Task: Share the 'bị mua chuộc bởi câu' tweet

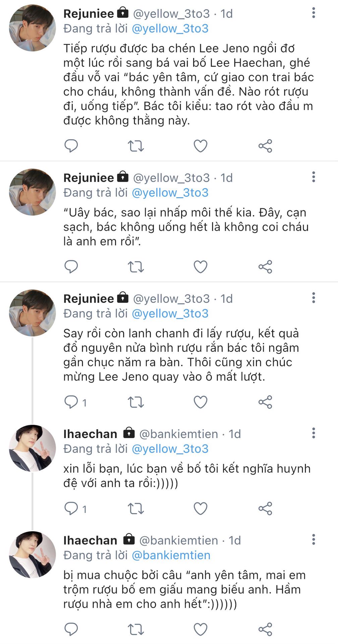Action: (x=265, y=629)
